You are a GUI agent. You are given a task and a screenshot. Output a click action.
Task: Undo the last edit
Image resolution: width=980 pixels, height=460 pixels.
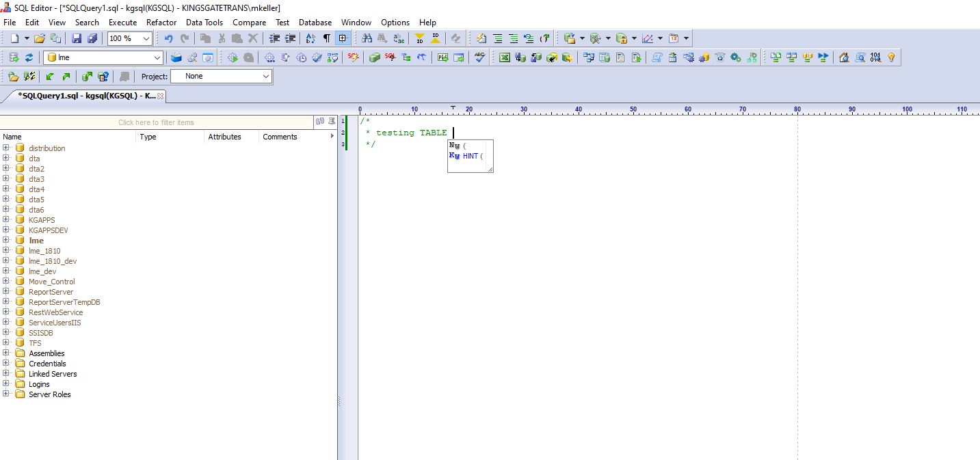pos(169,39)
